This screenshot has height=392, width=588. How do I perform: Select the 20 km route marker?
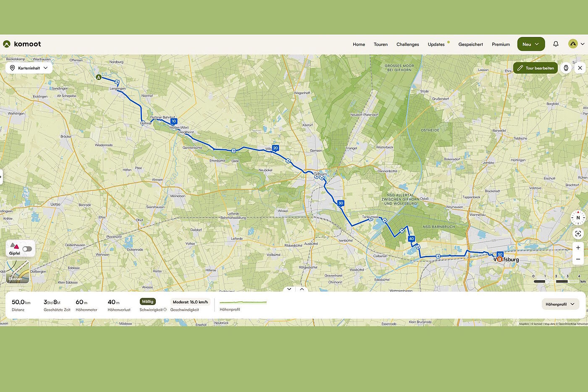coord(276,148)
